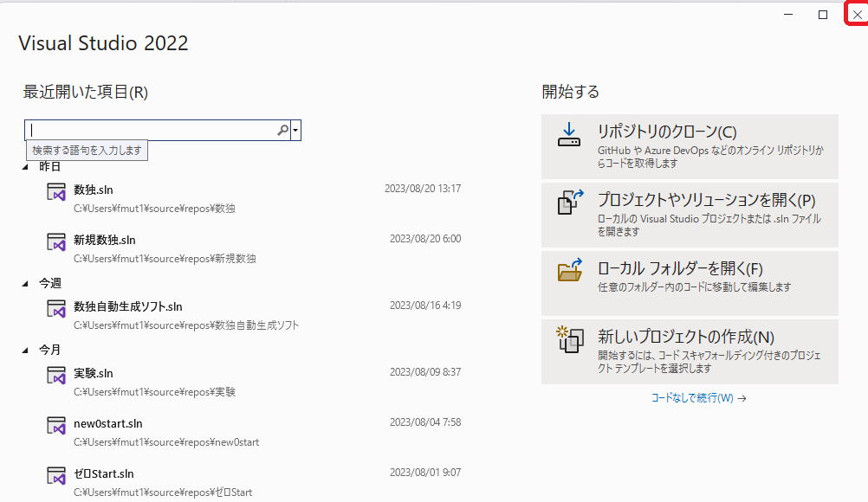Image resolution: width=868 pixels, height=502 pixels.
Task: Click the 最近開いた項目(R) heading
Action: click(x=85, y=92)
